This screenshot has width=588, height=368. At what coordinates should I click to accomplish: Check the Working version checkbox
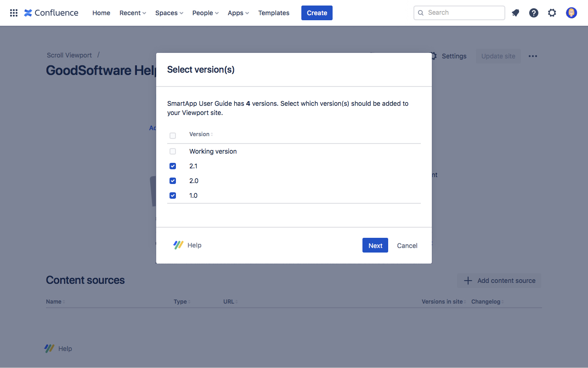[x=173, y=151]
